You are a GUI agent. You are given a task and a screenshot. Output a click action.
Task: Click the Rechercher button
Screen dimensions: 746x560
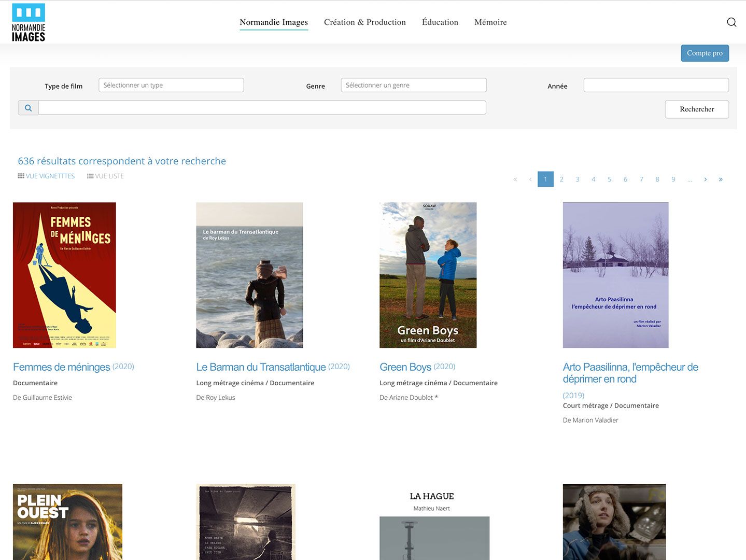(697, 109)
